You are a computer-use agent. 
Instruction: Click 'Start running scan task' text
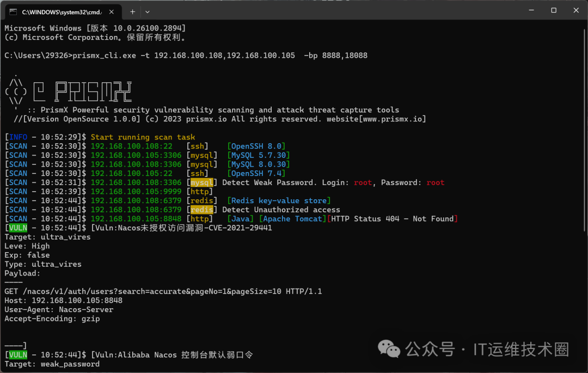click(x=143, y=137)
